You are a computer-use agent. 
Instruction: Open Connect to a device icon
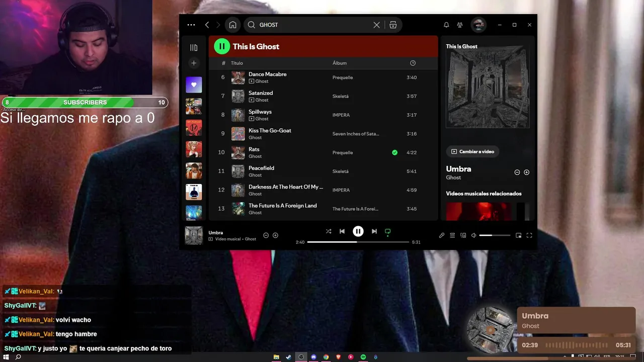463,235
